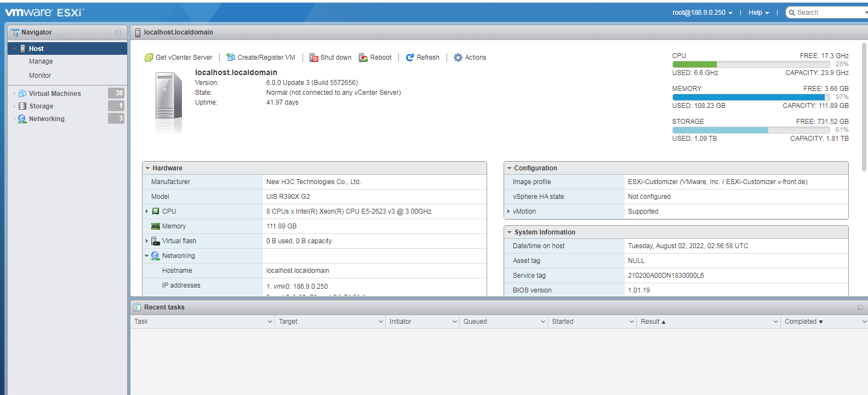Open the Target column dropdown
Image resolution: width=868 pixels, height=395 pixels.
tap(381, 322)
